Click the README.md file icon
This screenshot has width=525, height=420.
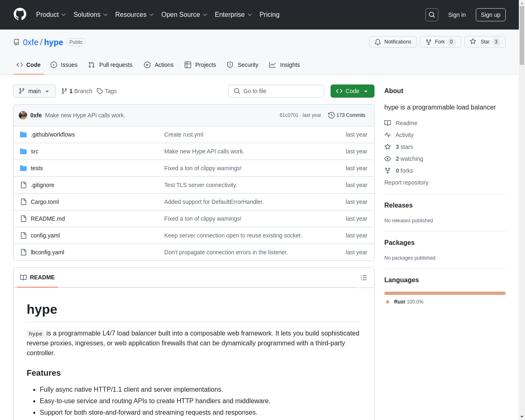pos(23,219)
